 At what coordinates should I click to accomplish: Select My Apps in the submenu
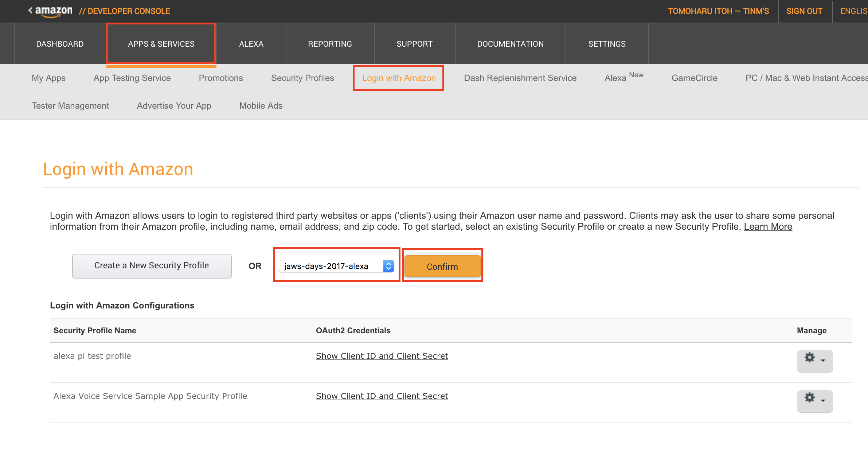coord(48,78)
